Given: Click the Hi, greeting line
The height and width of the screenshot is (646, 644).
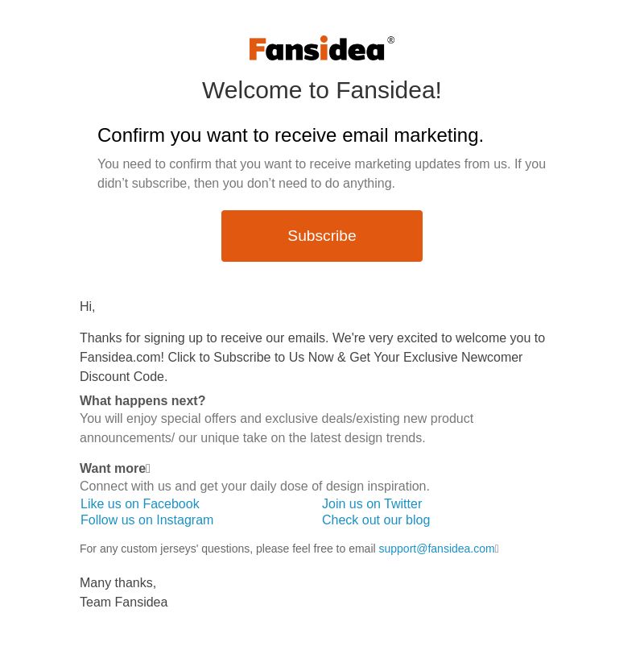Looking at the screenshot, I should tap(87, 306).
